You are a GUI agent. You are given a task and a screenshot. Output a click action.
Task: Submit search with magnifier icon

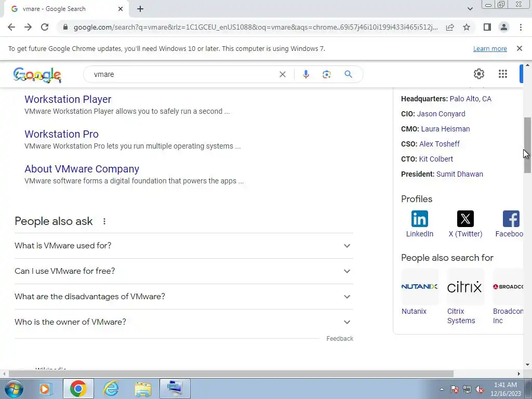(348, 74)
